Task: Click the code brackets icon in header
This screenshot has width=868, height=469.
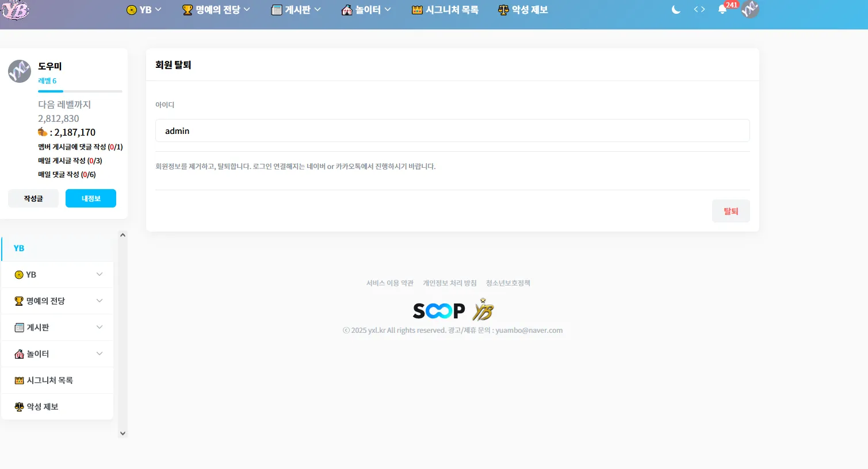Action: [699, 9]
